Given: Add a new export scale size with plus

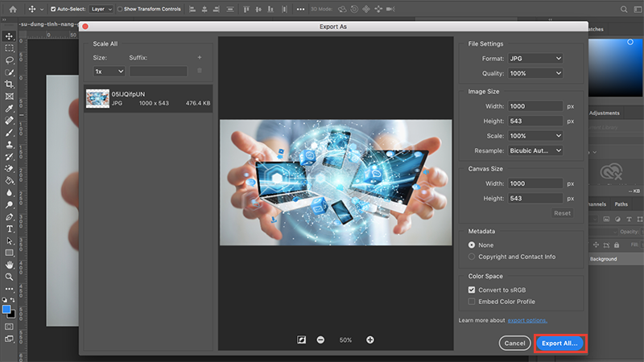Looking at the screenshot, I should click(x=200, y=57).
